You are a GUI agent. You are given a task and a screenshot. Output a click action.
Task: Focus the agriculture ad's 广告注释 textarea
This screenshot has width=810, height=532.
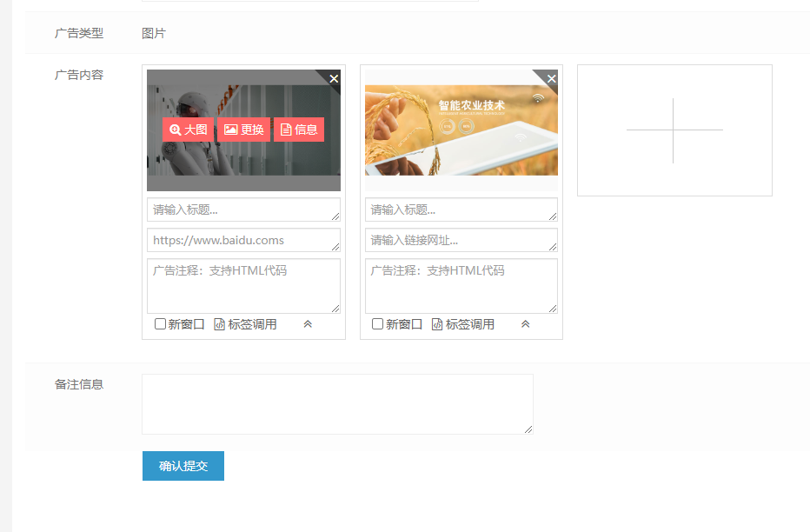tap(461, 286)
